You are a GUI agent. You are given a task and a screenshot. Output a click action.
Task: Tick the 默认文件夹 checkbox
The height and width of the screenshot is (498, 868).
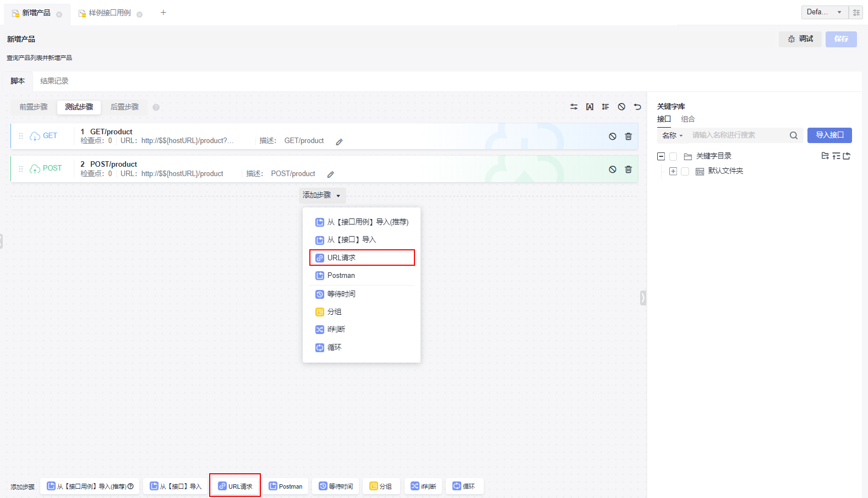685,172
